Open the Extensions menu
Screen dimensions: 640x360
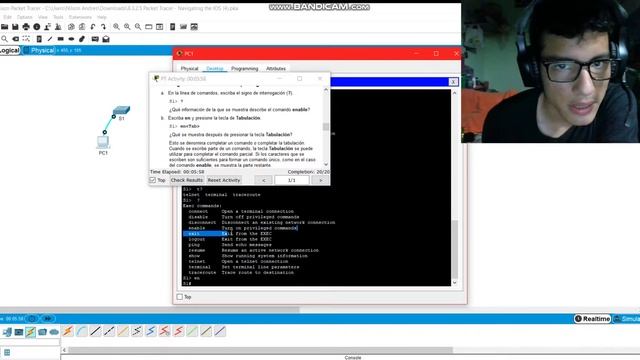(x=80, y=17)
